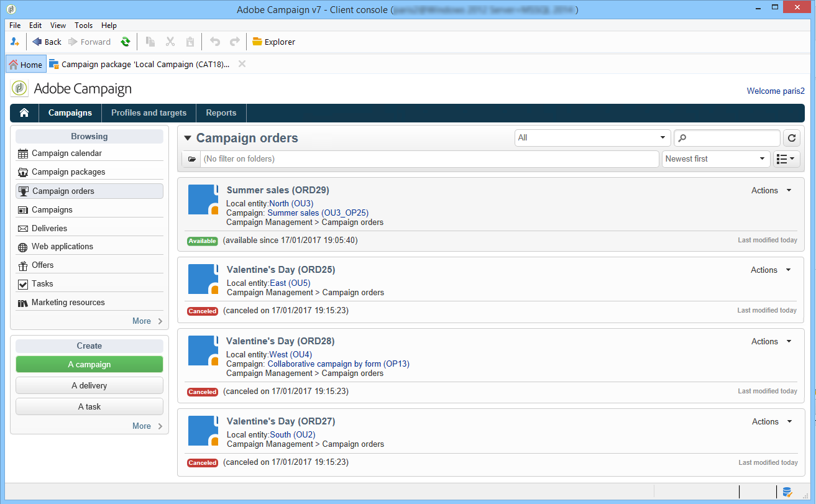Open Campaign packages via its sidebar icon

pyautogui.click(x=23, y=172)
